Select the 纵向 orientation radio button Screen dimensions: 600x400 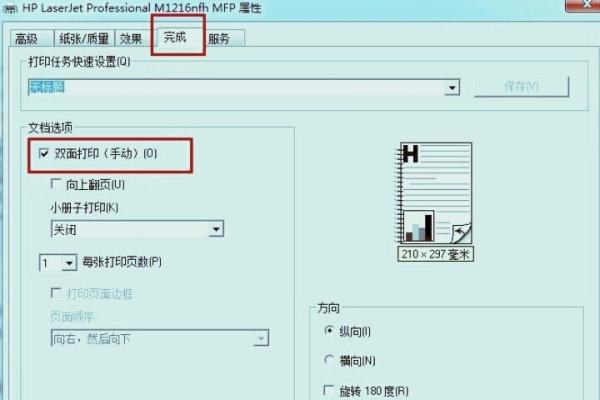tap(329, 331)
